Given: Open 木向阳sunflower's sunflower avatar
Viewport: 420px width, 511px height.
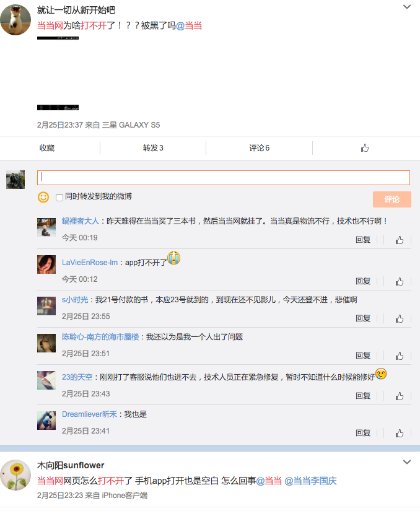Looking at the screenshot, I should (x=15, y=476).
